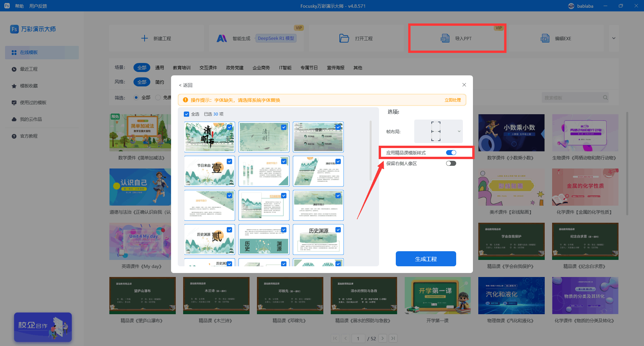This screenshot has height=346, width=644.
Task: Open the 帧布局 layout dropdown
Action: point(438,131)
